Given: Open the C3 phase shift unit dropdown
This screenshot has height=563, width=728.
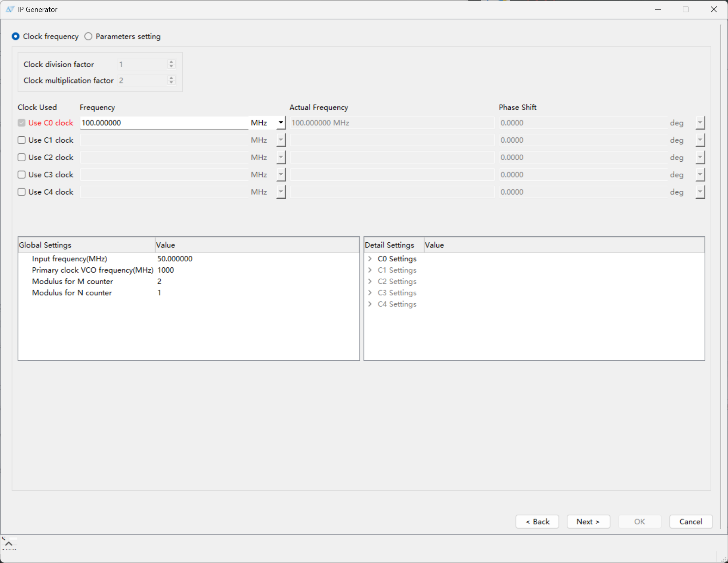Looking at the screenshot, I should pos(700,175).
